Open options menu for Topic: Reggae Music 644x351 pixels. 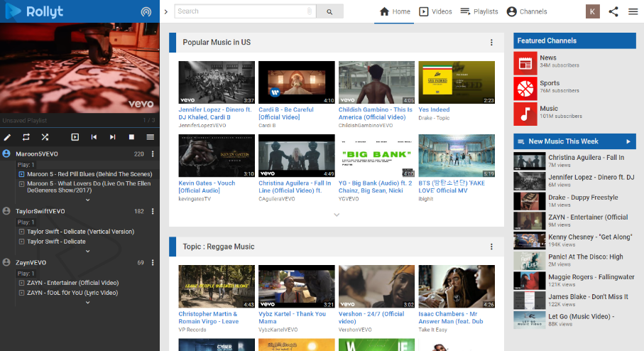491,247
